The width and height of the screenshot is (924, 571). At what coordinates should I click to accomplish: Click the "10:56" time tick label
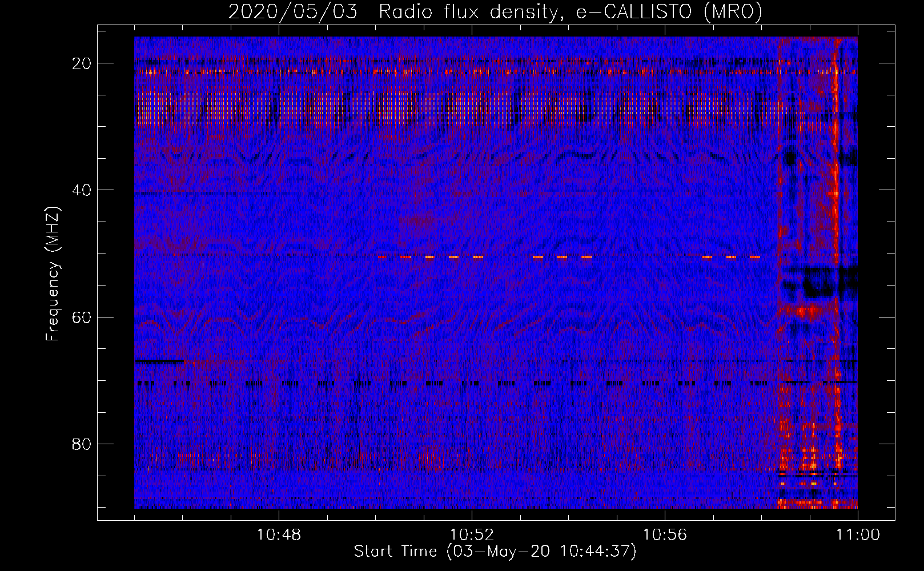(x=665, y=535)
